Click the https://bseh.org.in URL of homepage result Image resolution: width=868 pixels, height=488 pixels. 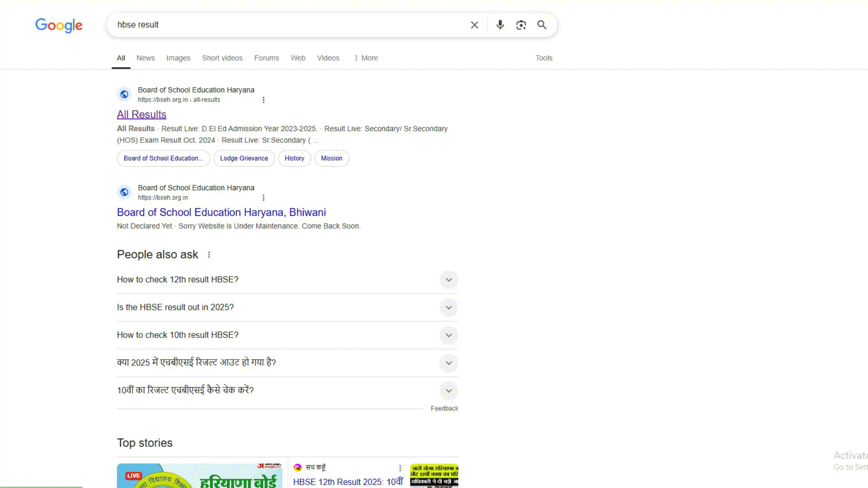pyautogui.click(x=163, y=198)
